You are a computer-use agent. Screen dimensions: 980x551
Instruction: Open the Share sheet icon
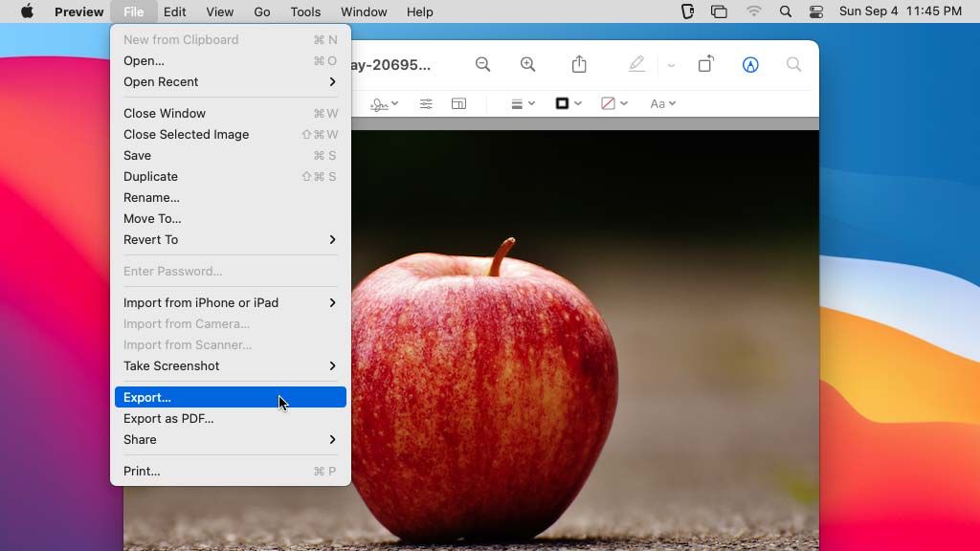[578, 64]
